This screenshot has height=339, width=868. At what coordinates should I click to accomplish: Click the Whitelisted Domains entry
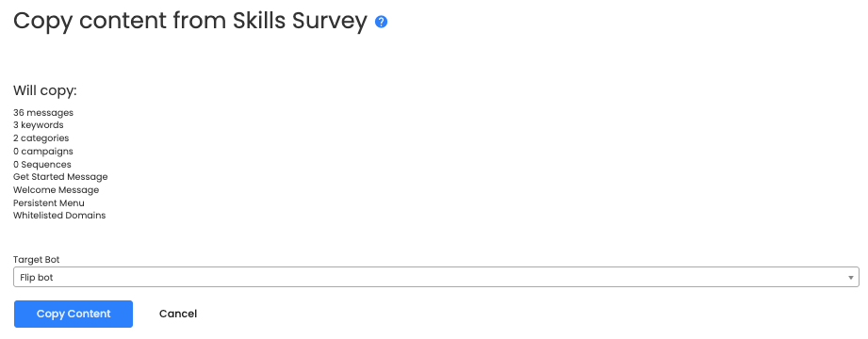pyautogui.click(x=59, y=216)
